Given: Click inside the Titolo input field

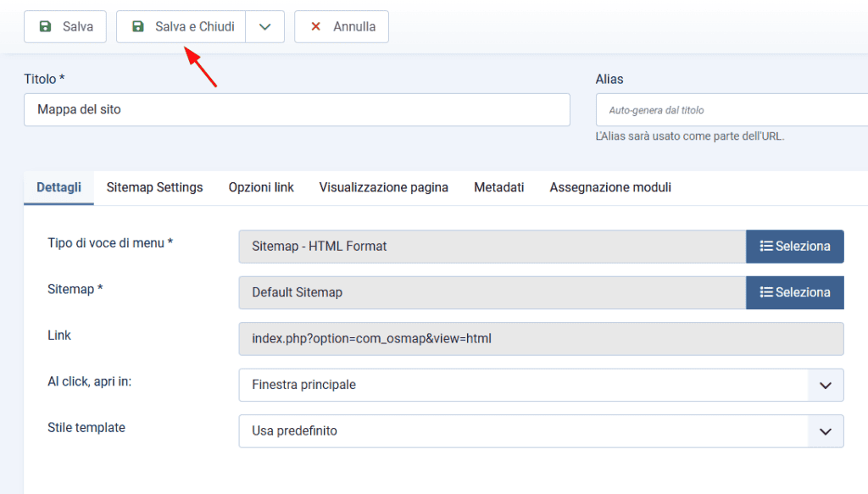Looking at the screenshot, I should pos(297,109).
